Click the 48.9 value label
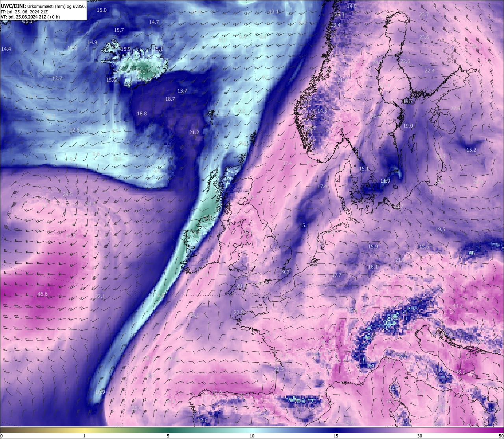The image size is (504, 439). point(460,372)
